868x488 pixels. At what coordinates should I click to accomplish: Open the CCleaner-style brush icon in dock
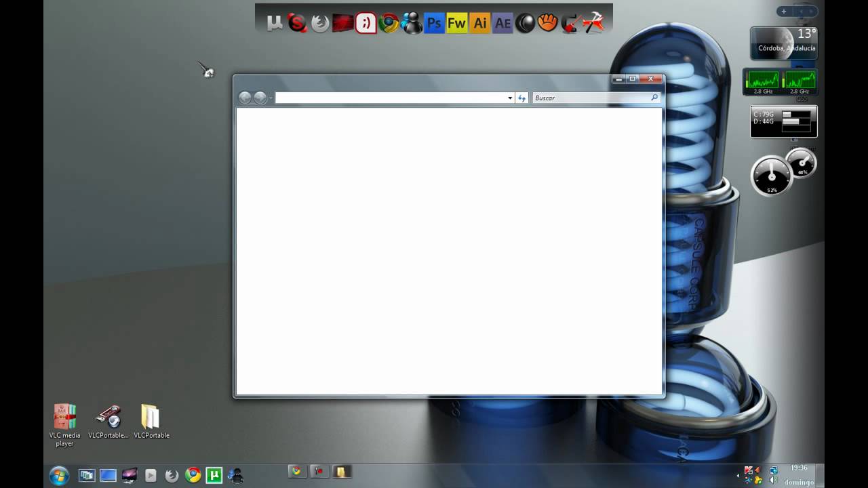(571, 24)
